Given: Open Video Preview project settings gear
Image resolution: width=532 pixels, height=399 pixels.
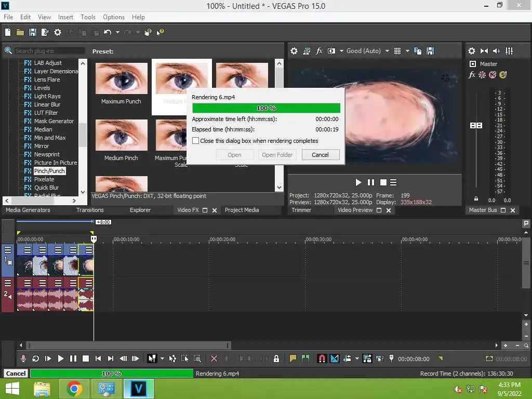Looking at the screenshot, I should pos(294,51).
